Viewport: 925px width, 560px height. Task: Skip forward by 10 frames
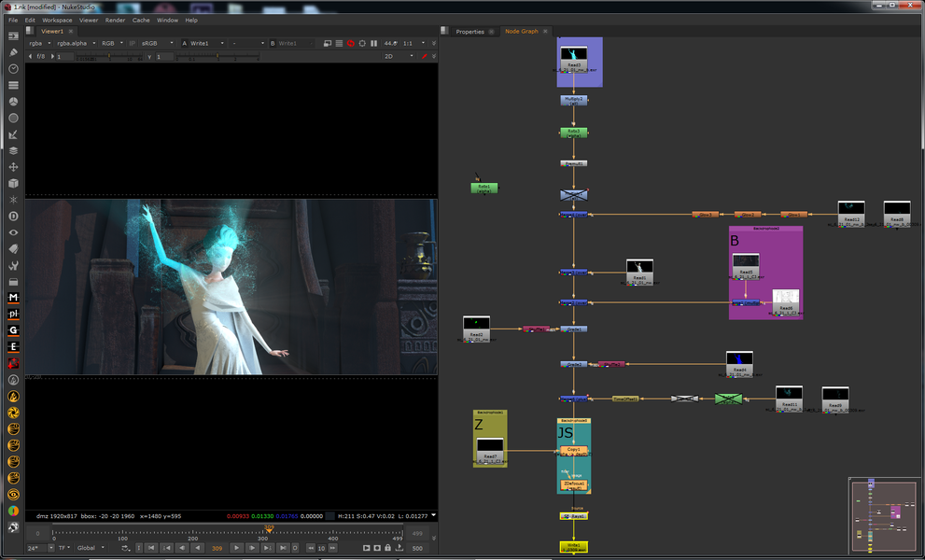332,548
